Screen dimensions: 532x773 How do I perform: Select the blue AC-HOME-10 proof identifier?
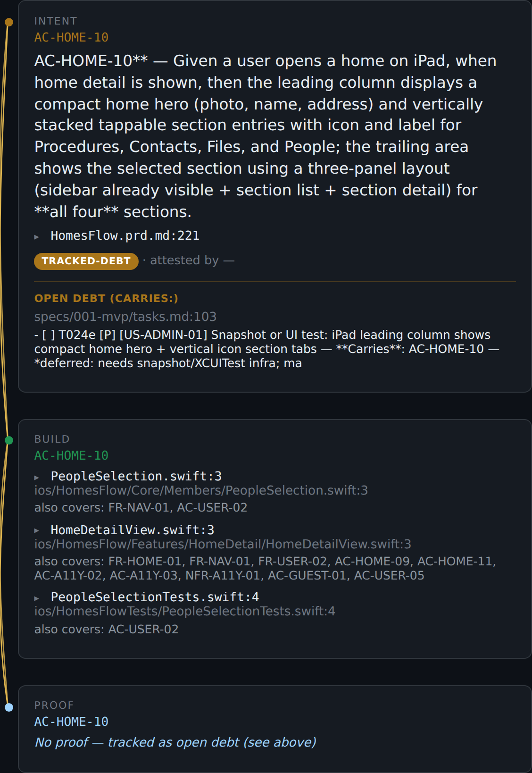pyautogui.click(x=71, y=722)
